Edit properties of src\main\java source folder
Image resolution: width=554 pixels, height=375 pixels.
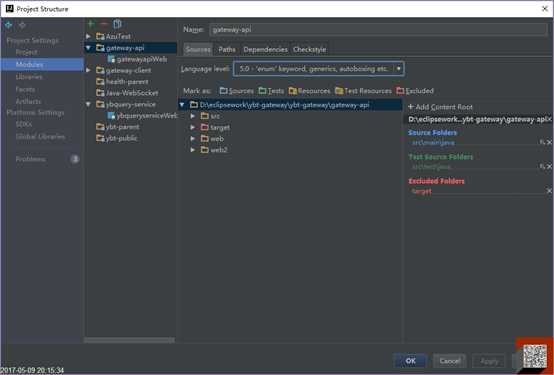coord(542,142)
